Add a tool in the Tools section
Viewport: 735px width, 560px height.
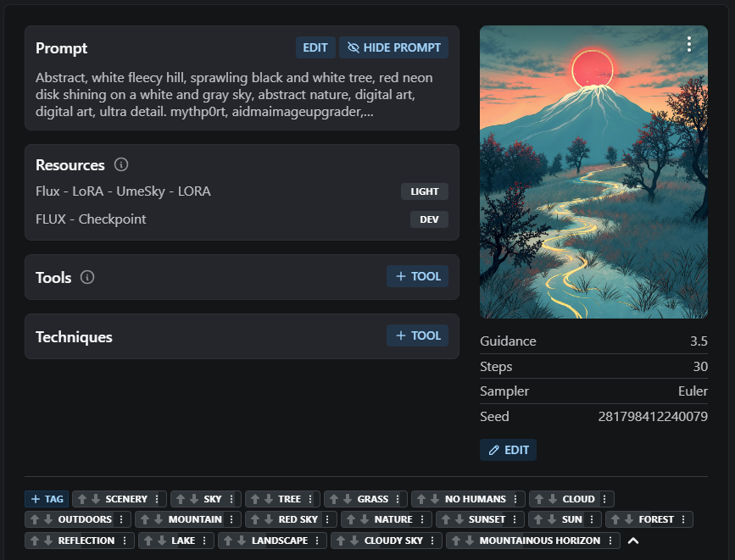pos(417,276)
